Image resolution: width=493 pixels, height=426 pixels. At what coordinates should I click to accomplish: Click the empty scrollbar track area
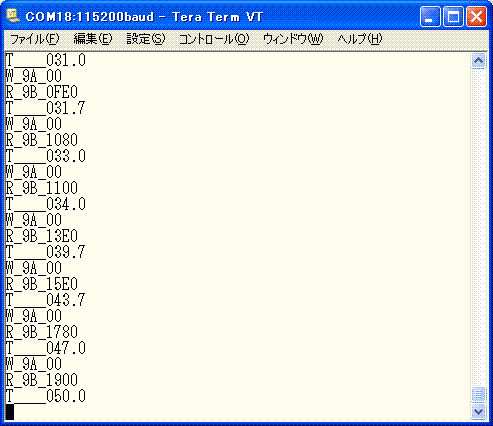pyautogui.click(x=478, y=227)
